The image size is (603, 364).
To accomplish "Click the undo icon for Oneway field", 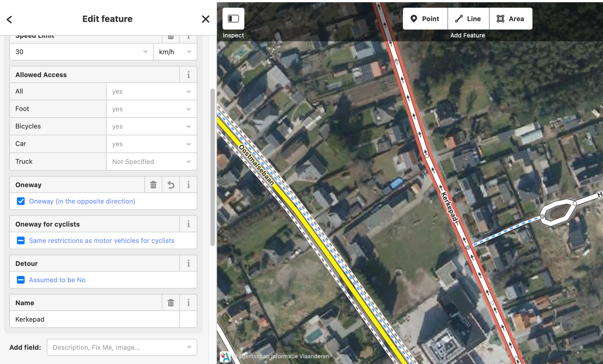I will (170, 185).
